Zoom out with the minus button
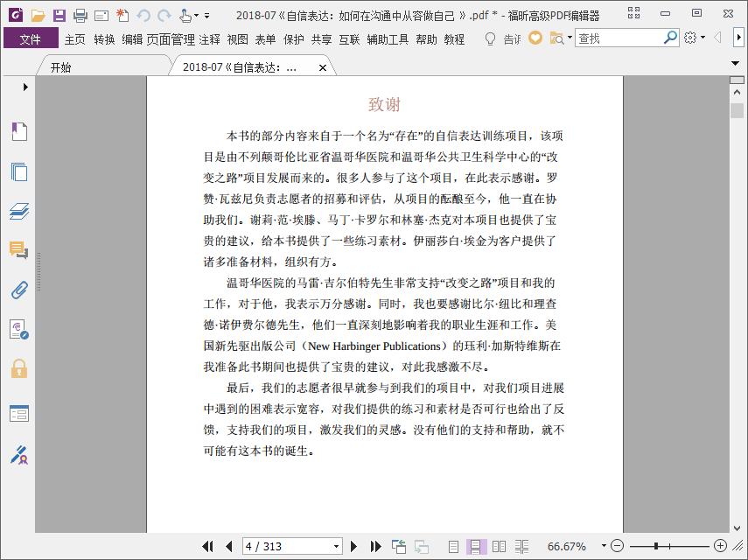This screenshot has height=560, width=748. click(x=618, y=546)
